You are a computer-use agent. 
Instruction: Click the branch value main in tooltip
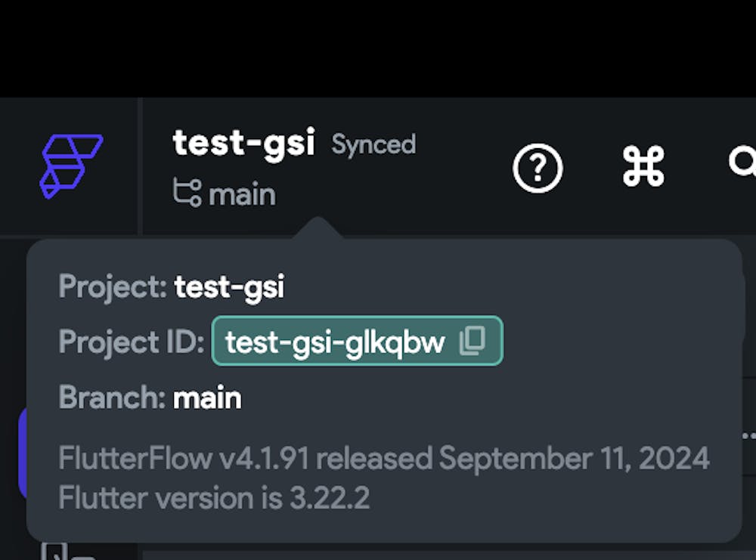[x=207, y=398]
